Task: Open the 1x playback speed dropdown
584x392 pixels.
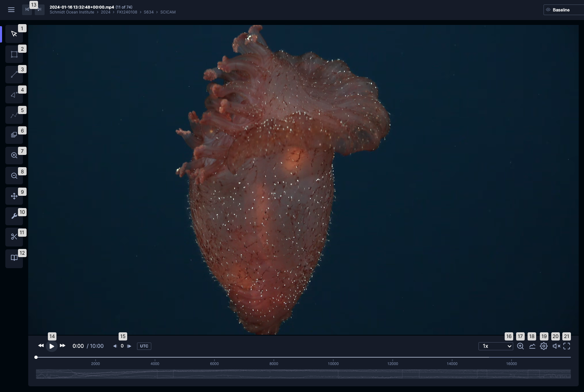Action: (496, 346)
